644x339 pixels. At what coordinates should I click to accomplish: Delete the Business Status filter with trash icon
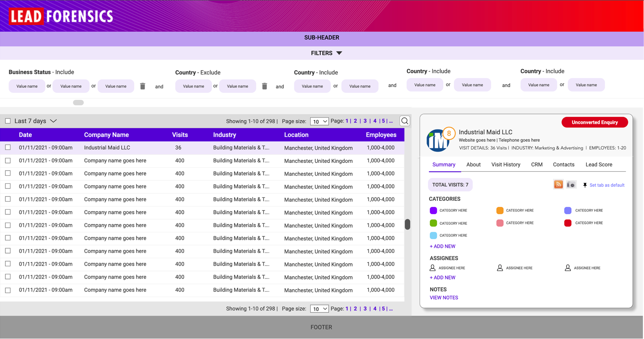point(143,86)
